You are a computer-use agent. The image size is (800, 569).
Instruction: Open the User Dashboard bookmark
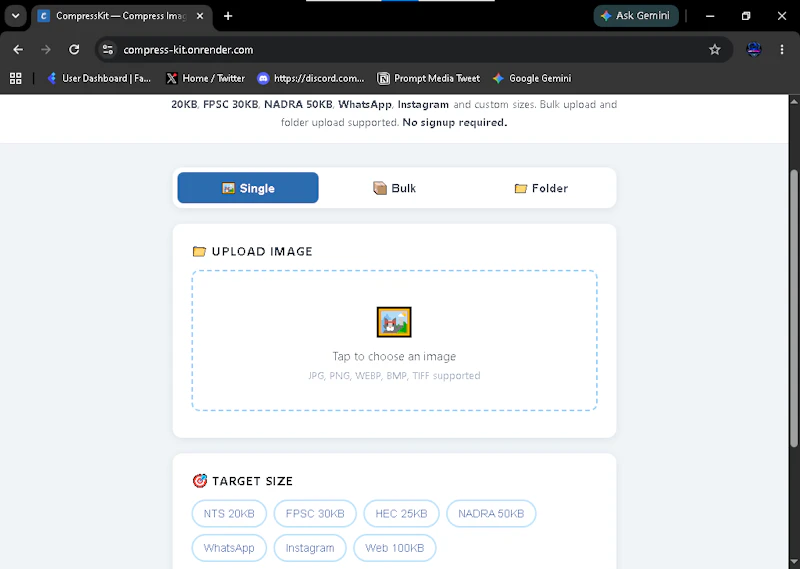pyautogui.click(x=98, y=78)
